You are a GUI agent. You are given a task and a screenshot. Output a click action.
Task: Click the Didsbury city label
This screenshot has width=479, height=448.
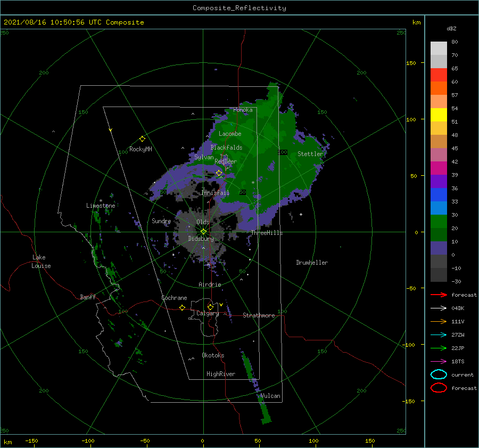201,239
